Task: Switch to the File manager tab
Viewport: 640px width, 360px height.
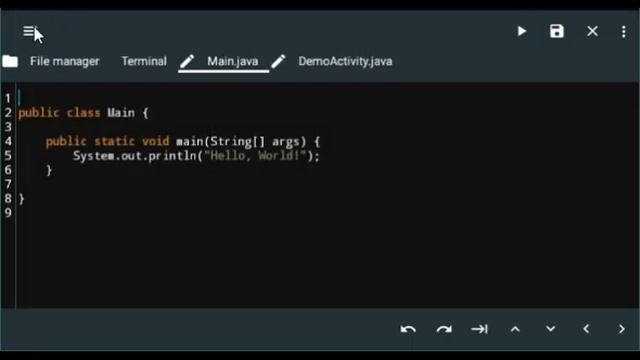Action: (64, 61)
